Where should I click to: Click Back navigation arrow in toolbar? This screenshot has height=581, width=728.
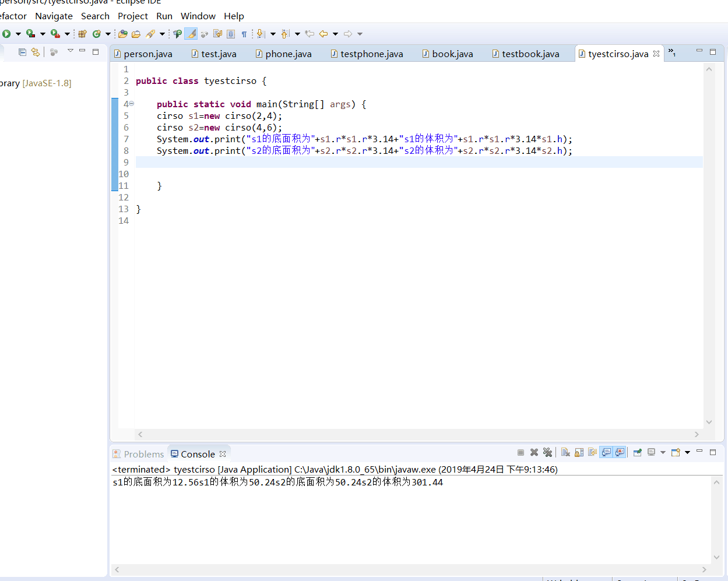(x=323, y=34)
